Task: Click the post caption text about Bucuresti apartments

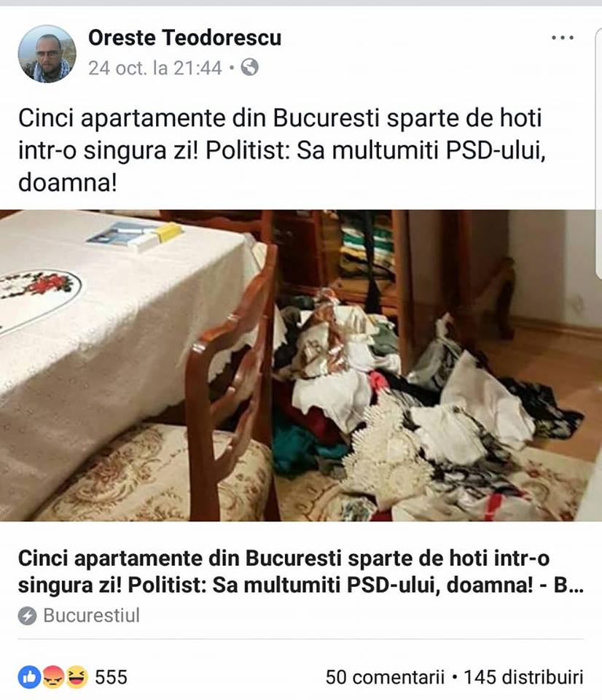Action: (282, 150)
